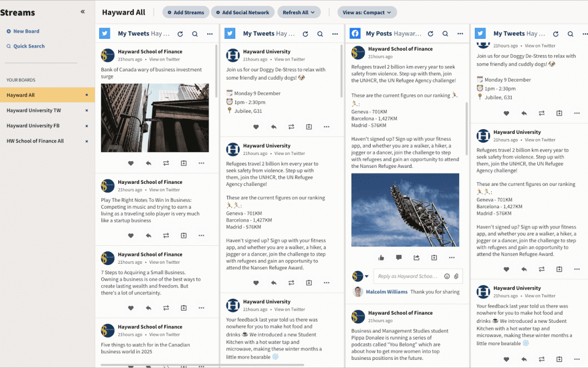Viewport: 588px width, 368px height.
Task: Collapse the Streams sidebar with the double chevron
Action: coord(83,11)
